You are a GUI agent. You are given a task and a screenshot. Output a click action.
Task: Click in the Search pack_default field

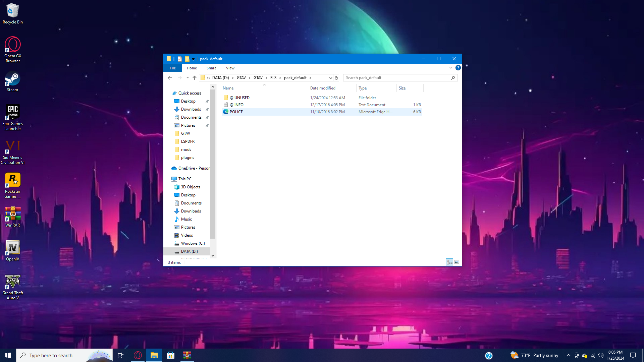tap(397, 78)
